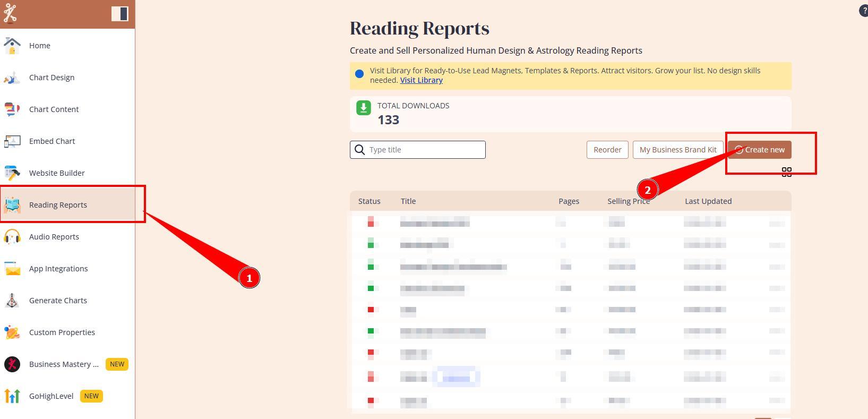Image resolution: width=868 pixels, height=419 pixels.
Task: Click the GoHighLevel arrows icon
Action: click(x=12, y=396)
